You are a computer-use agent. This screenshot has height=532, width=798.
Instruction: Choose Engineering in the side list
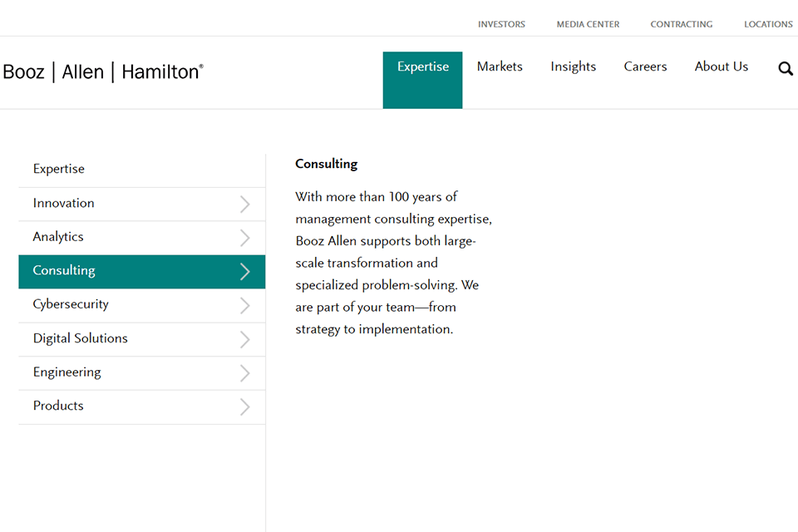click(x=142, y=373)
